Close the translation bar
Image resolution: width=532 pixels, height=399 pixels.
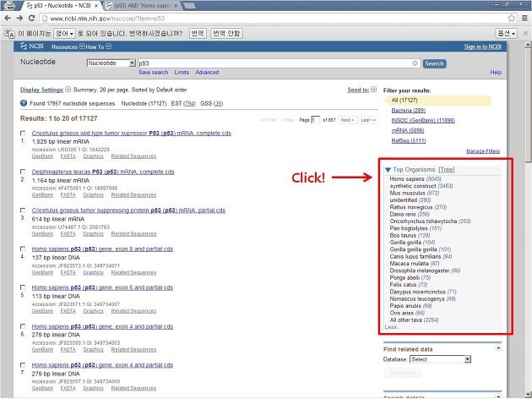(x=525, y=33)
